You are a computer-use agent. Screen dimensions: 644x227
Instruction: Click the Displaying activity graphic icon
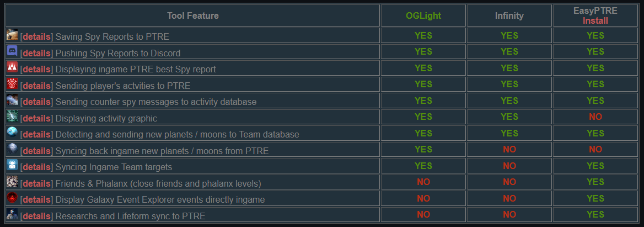12,116
